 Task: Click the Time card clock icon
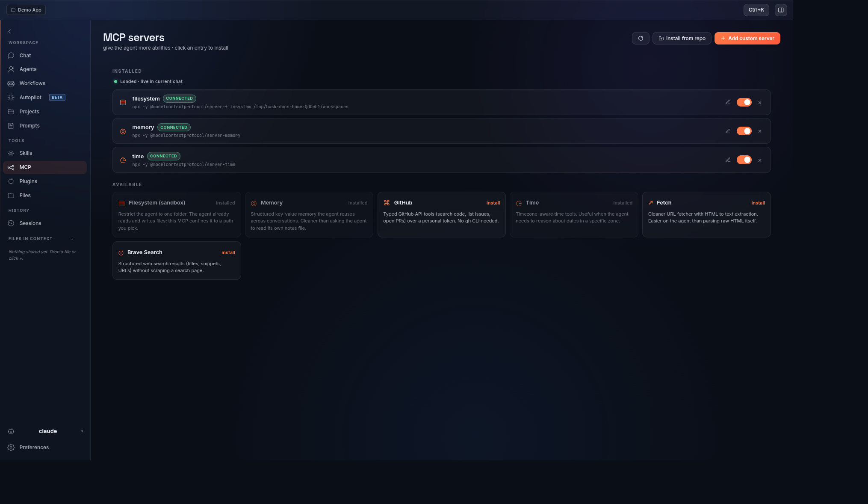pyautogui.click(x=519, y=203)
